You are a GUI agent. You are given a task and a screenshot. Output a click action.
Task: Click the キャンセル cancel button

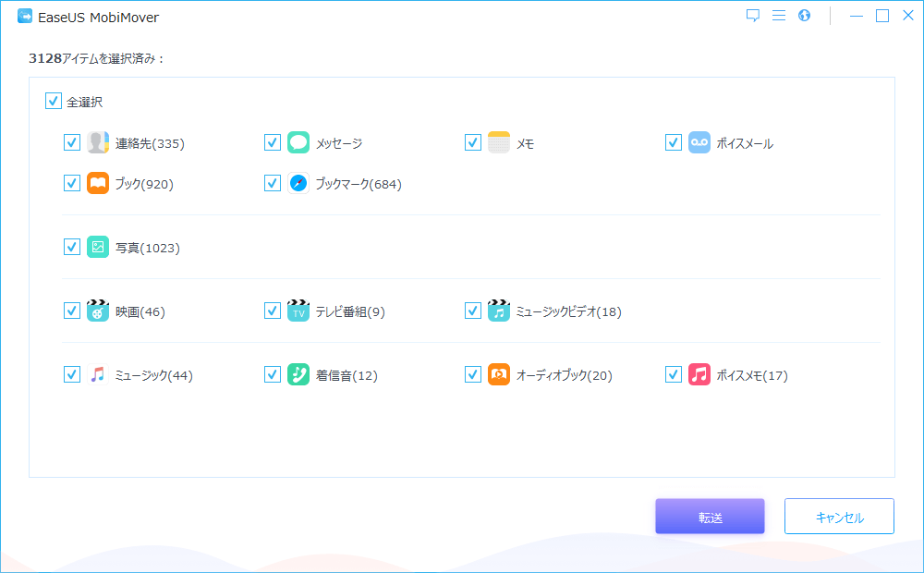[x=838, y=516]
